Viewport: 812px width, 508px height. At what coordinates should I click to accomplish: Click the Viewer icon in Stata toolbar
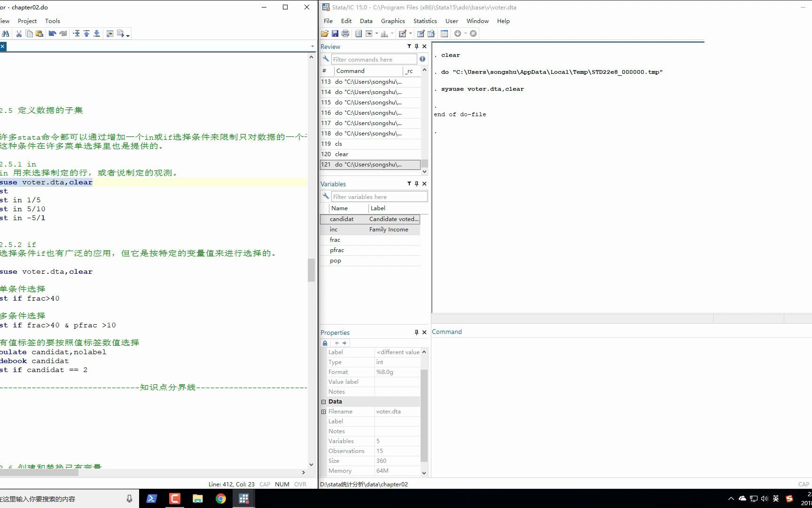click(369, 33)
